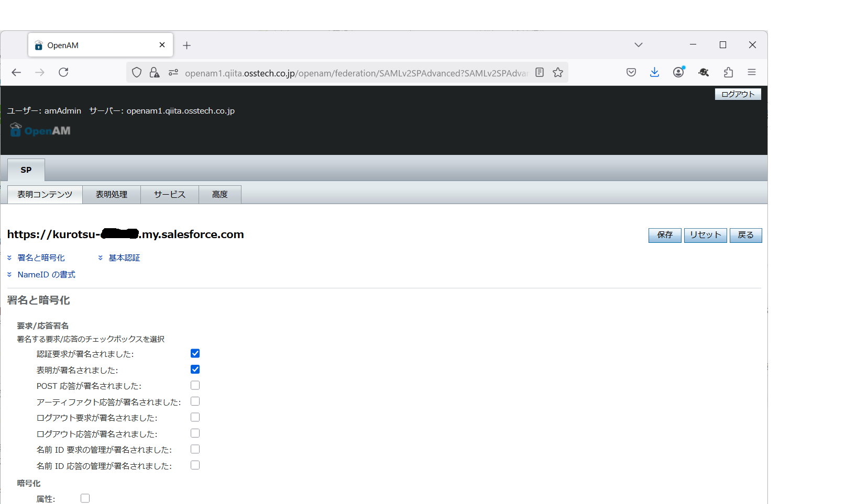Viewport: 846px width, 504px height.
Task: Click the tracking-protection shield icon
Action: pyautogui.click(x=137, y=72)
